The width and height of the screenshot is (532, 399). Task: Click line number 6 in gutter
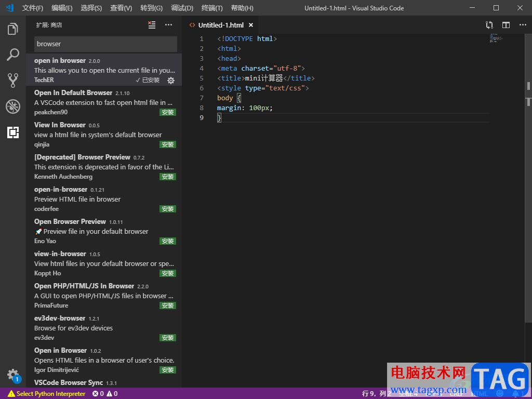[202, 88]
